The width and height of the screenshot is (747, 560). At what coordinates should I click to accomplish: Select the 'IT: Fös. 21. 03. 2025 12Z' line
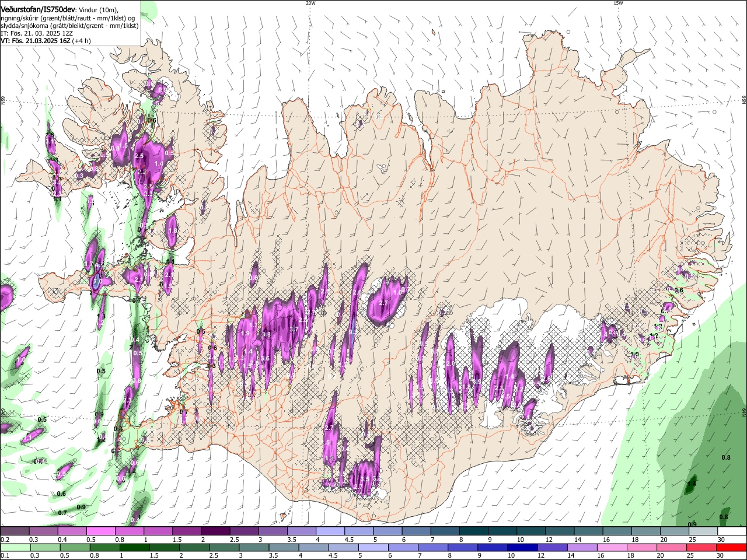(x=37, y=33)
